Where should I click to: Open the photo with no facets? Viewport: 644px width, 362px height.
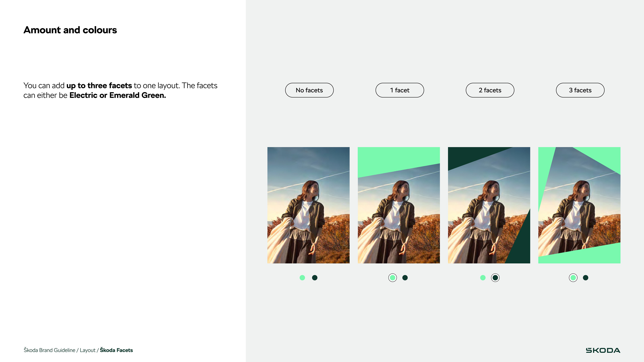coord(308,205)
